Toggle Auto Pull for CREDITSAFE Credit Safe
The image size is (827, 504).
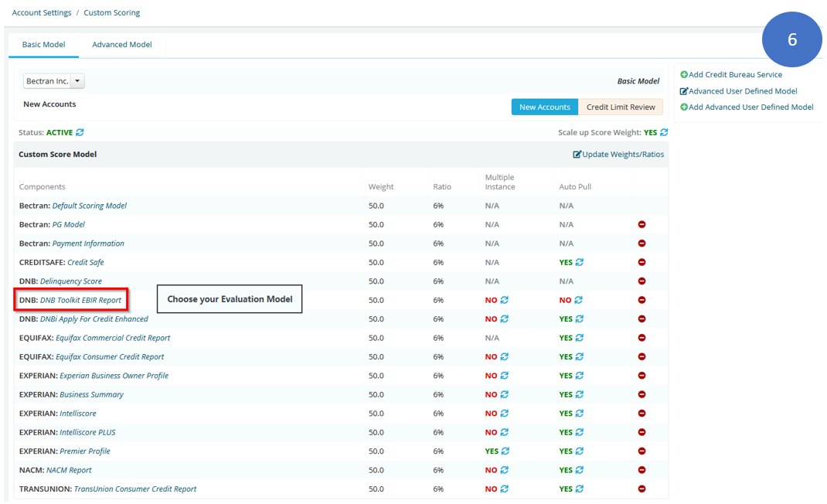[579, 262]
